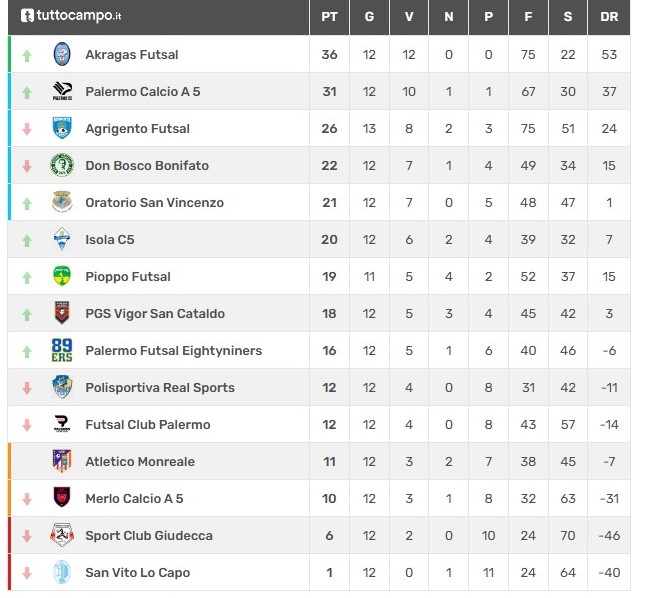Click the Agrigento Futsal shield logo

[62, 128]
